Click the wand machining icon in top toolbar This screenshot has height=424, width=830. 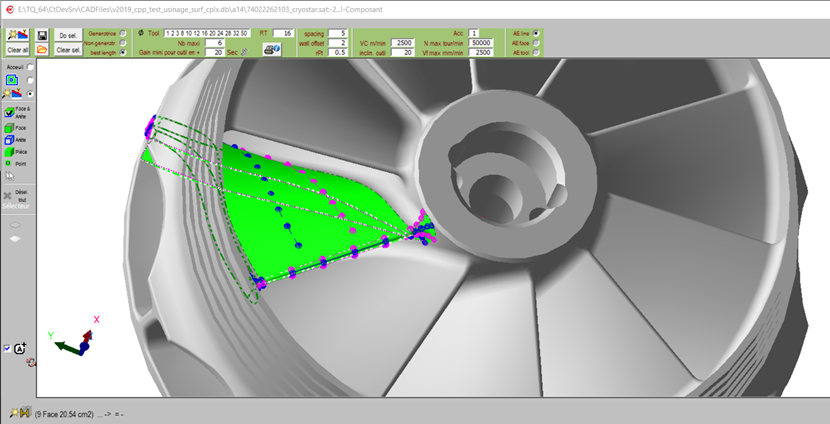point(17,35)
